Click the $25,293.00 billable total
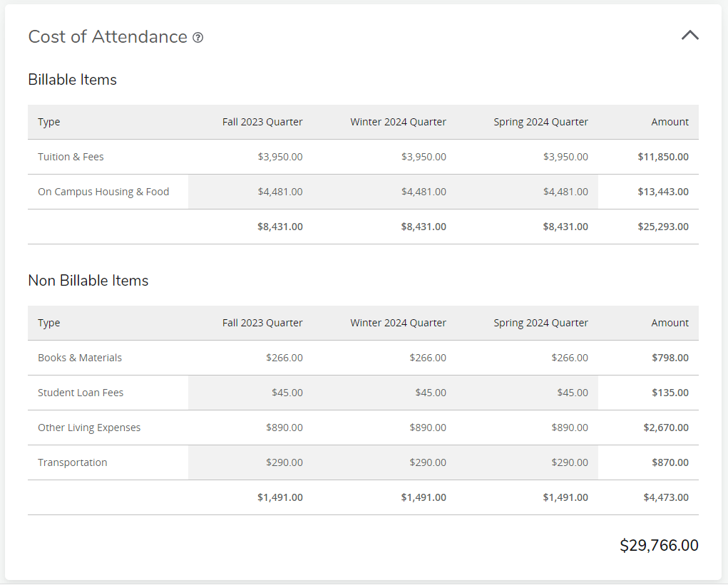The height and width of the screenshot is (585, 728). click(x=662, y=227)
